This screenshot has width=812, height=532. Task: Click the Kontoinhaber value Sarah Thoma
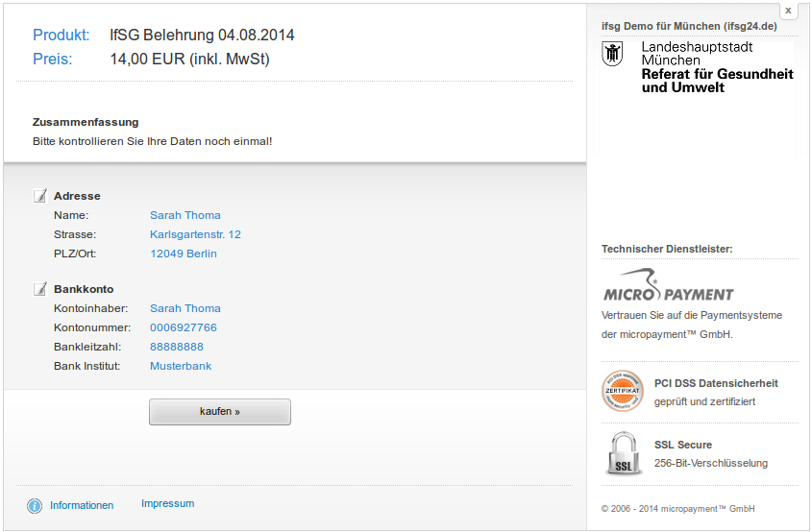(185, 308)
